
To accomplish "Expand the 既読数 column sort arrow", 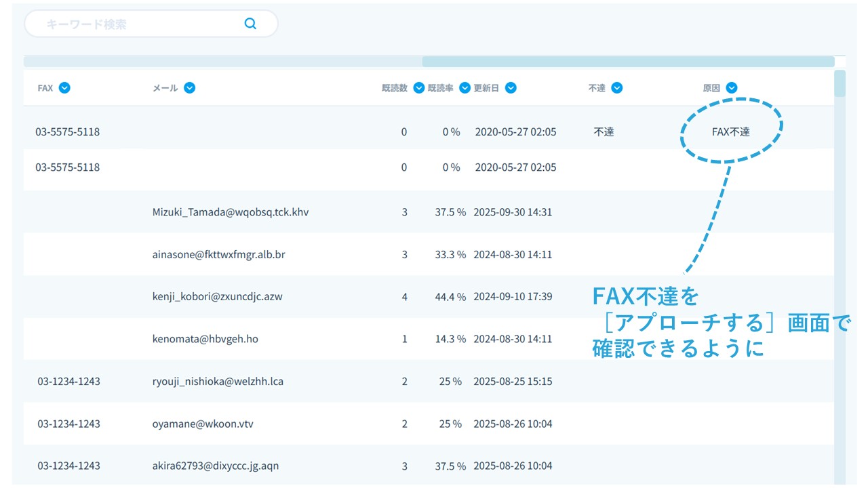I will pos(418,87).
